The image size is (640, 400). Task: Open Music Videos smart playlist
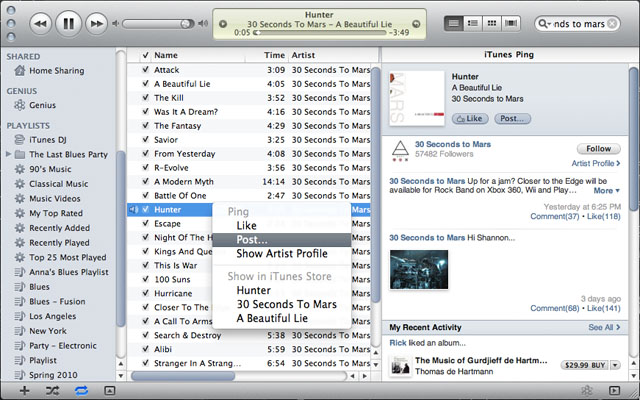(x=55, y=198)
